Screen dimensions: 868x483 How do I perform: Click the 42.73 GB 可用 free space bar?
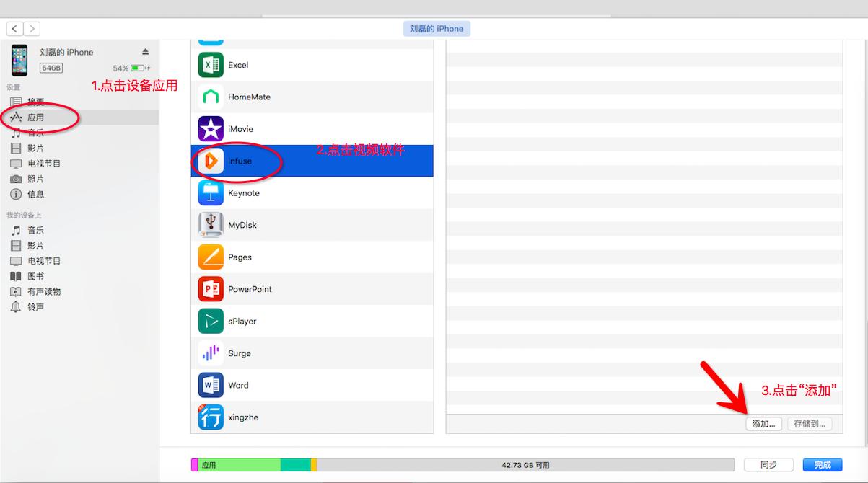point(525,465)
